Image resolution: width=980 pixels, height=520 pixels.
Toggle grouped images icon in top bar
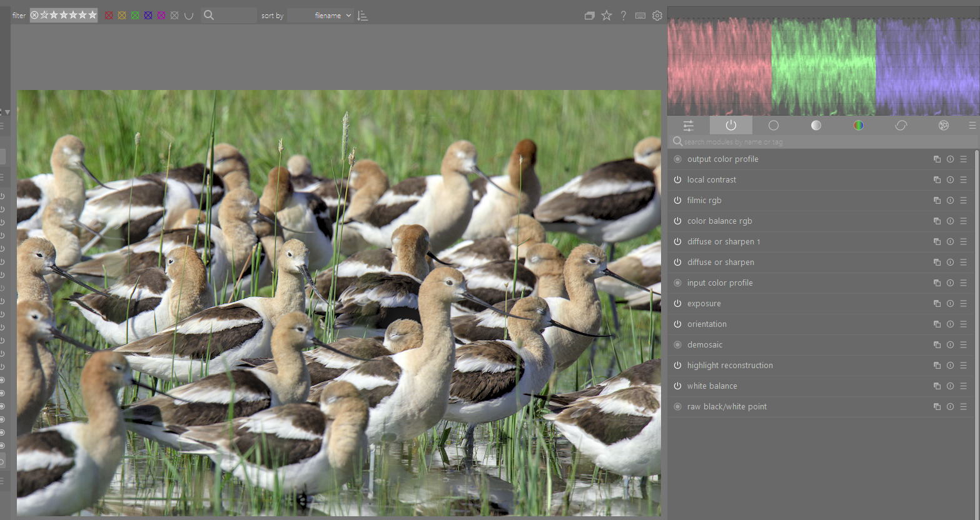[x=589, y=16]
